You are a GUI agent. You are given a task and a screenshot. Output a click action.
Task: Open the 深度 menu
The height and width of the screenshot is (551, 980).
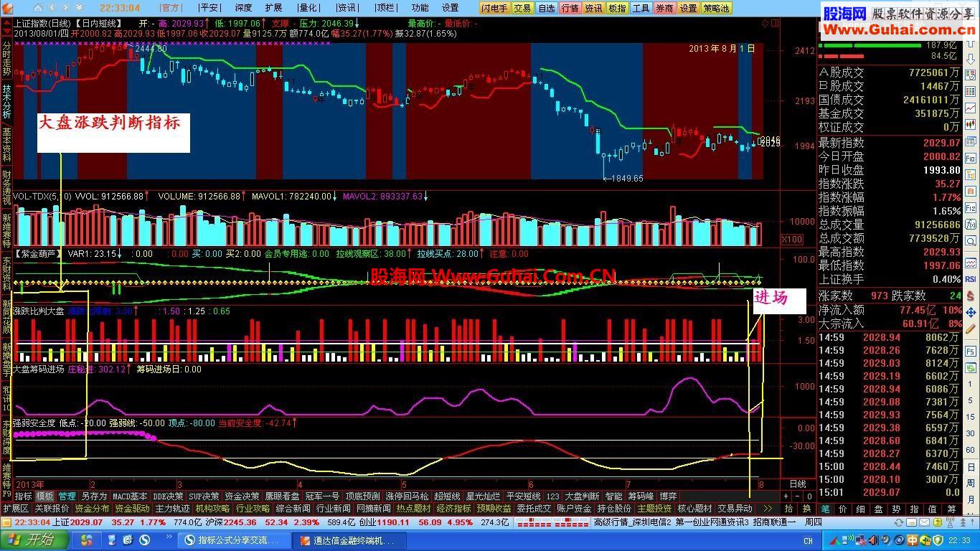(x=243, y=8)
